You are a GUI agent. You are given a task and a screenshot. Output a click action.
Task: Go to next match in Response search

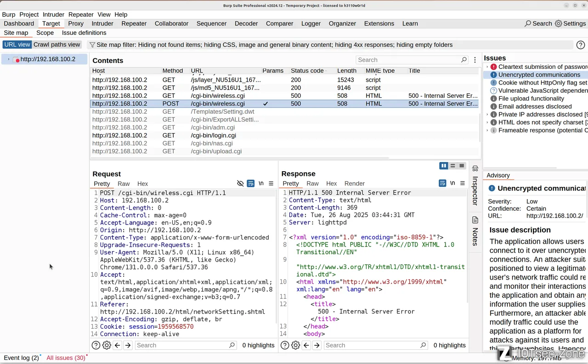(317, 345)
